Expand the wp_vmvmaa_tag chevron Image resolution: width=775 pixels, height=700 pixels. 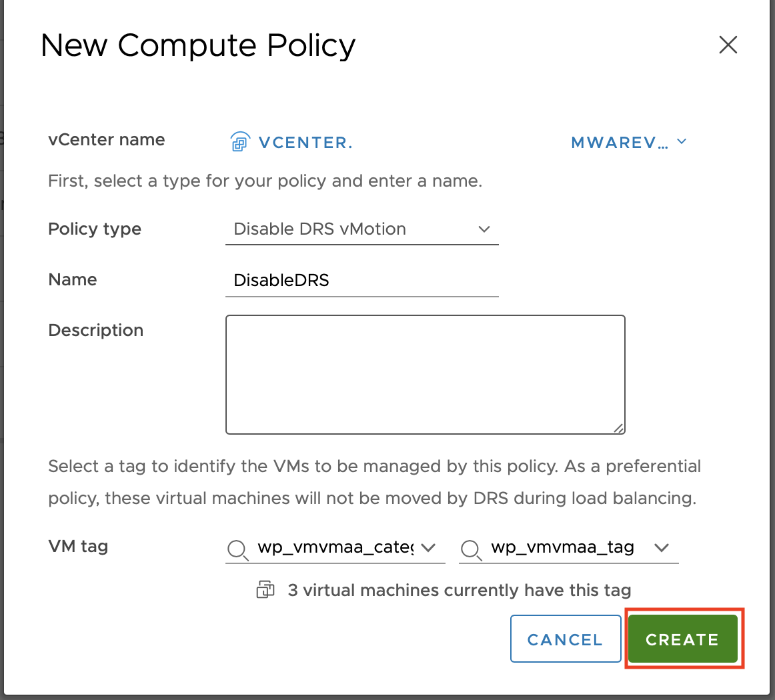coord(661,548)
